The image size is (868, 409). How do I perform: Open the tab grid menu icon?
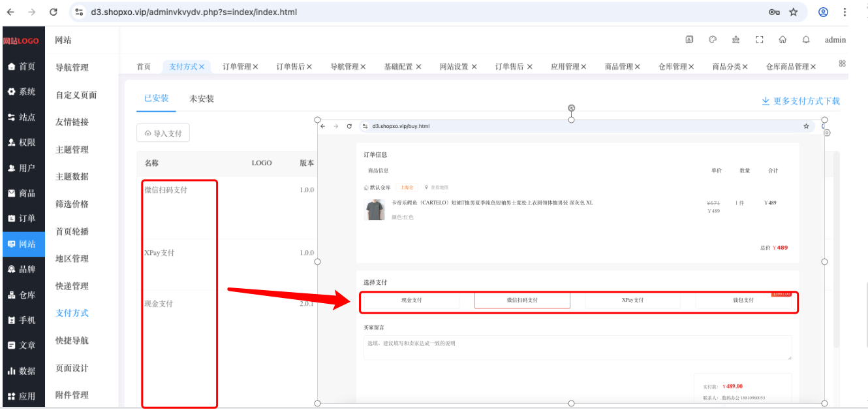[842, 63]
